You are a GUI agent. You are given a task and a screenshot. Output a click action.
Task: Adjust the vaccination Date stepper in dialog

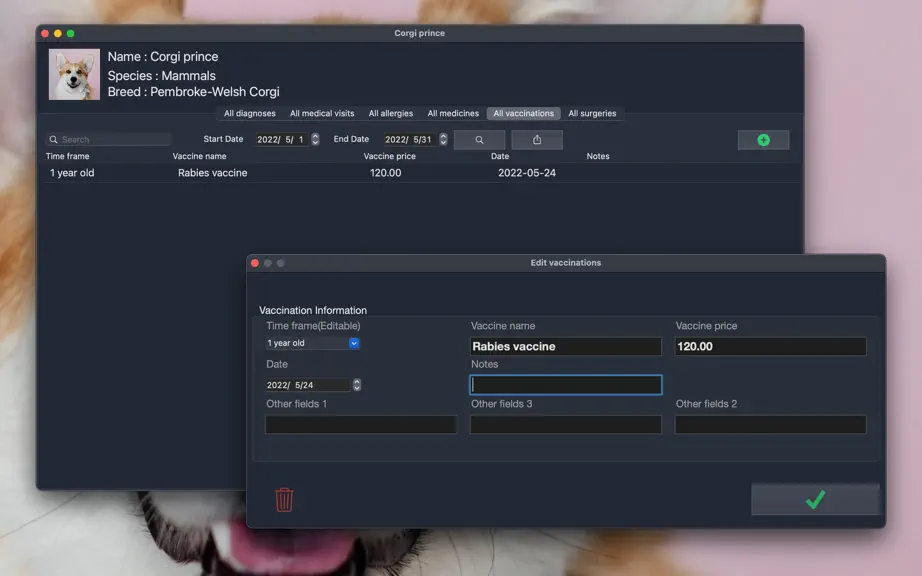[x=357, y=385]
